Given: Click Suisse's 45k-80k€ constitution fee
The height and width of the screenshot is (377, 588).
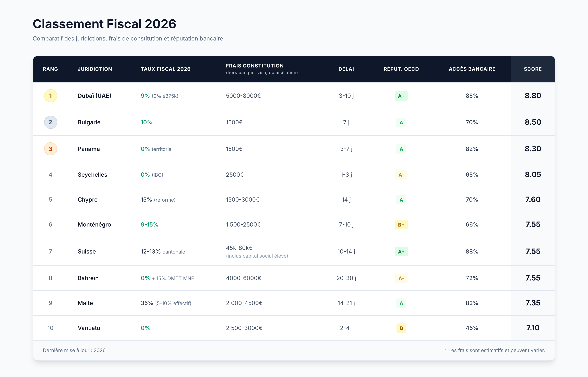Looking at the screenshot, I should 239,248.
